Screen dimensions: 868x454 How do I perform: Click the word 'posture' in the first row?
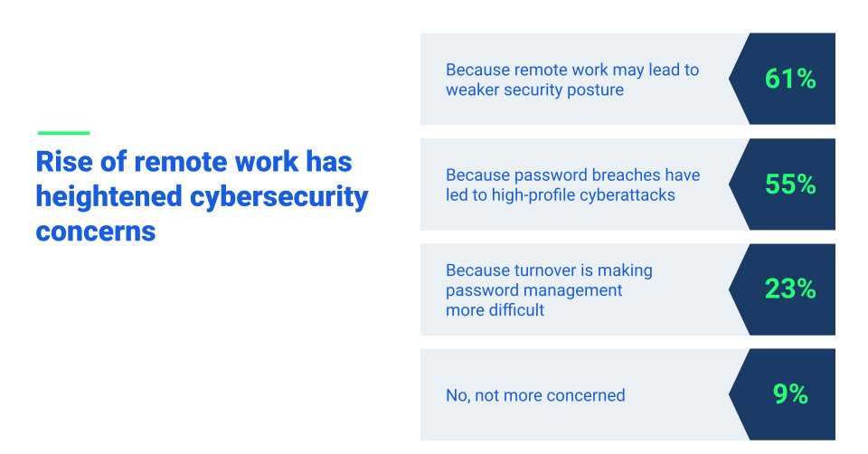(x=595, y=90)
